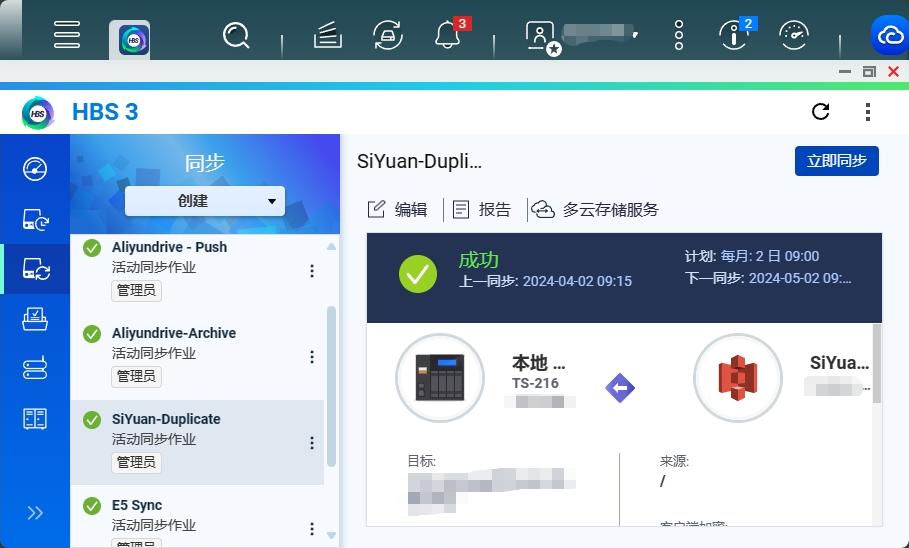Click job list scroll up arrow
This screenshot has width=909, height=548.
331,246
